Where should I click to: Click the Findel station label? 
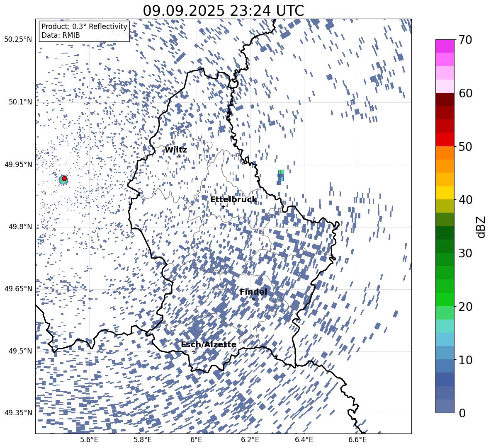(x=253, y=292)
